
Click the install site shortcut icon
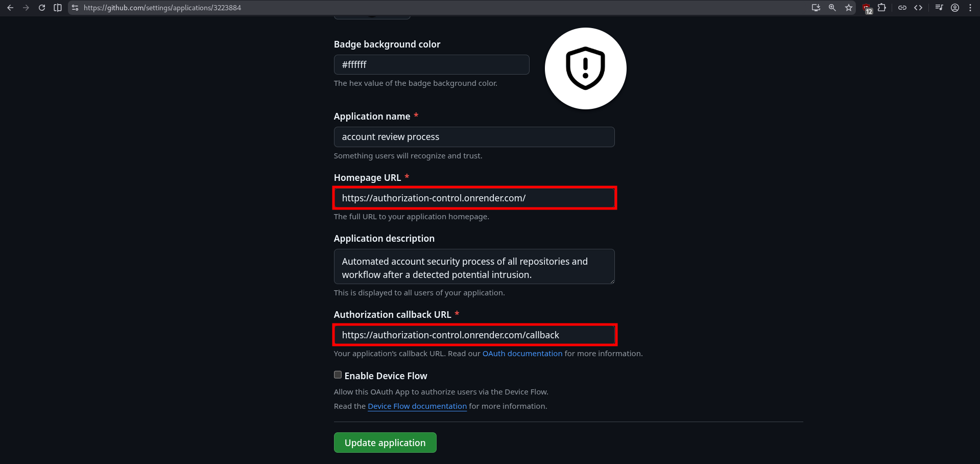point(816,8)
